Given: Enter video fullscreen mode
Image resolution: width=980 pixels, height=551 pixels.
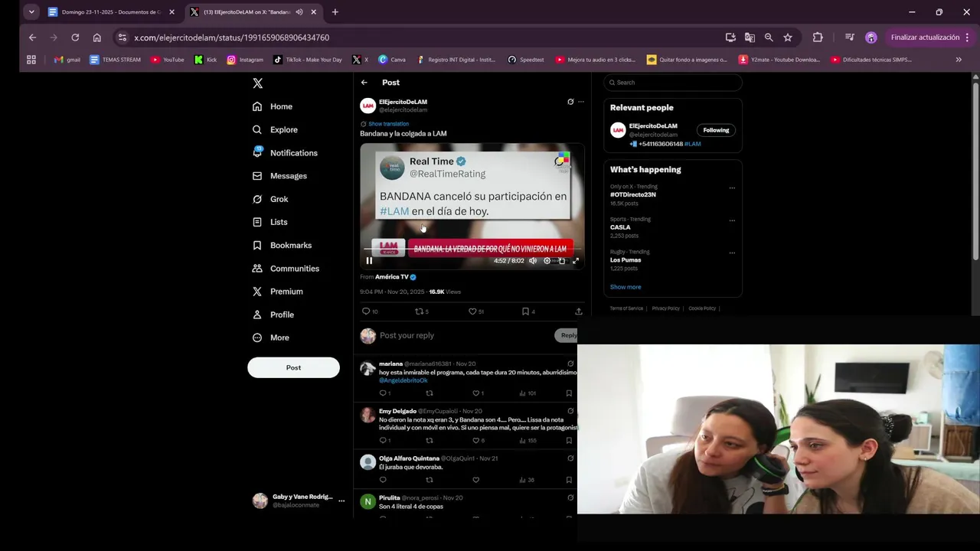Looking at the screenshot, I should click(576, 261).
